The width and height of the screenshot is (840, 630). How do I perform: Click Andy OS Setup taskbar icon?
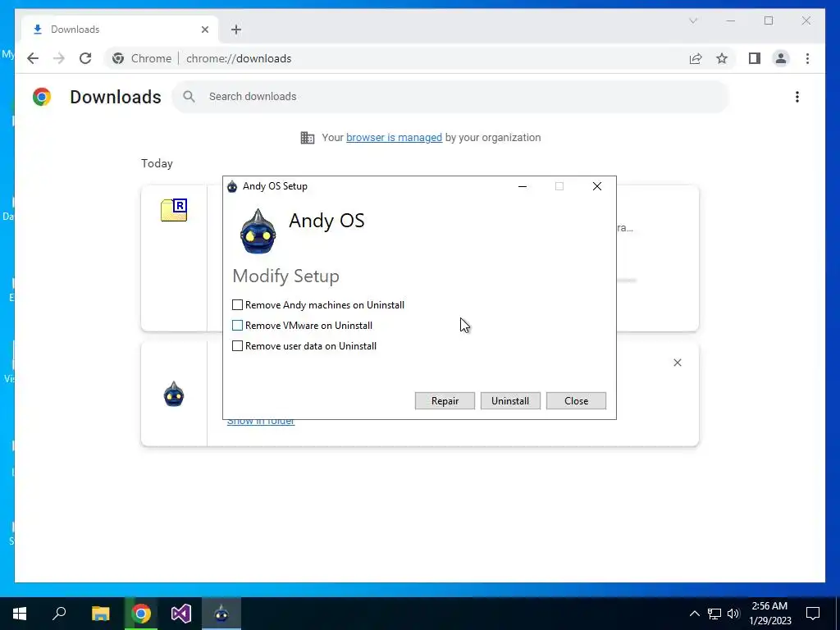(x=221, y=614)
